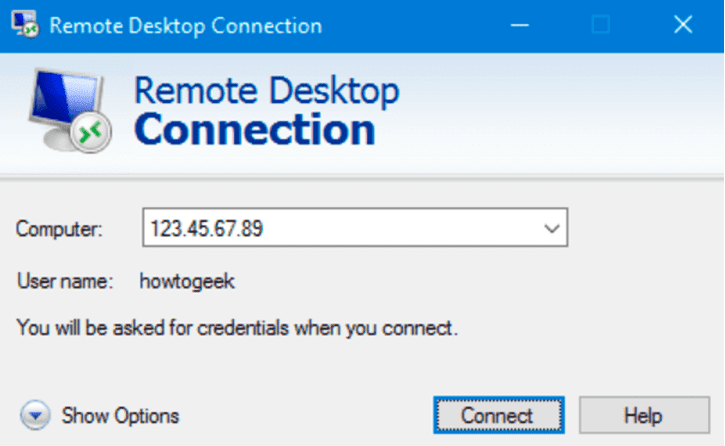Image resolution: width=725 pixels, height=446 pixels.
Task: Click the round Show Options arrow icon
Action: click(36, 415)
